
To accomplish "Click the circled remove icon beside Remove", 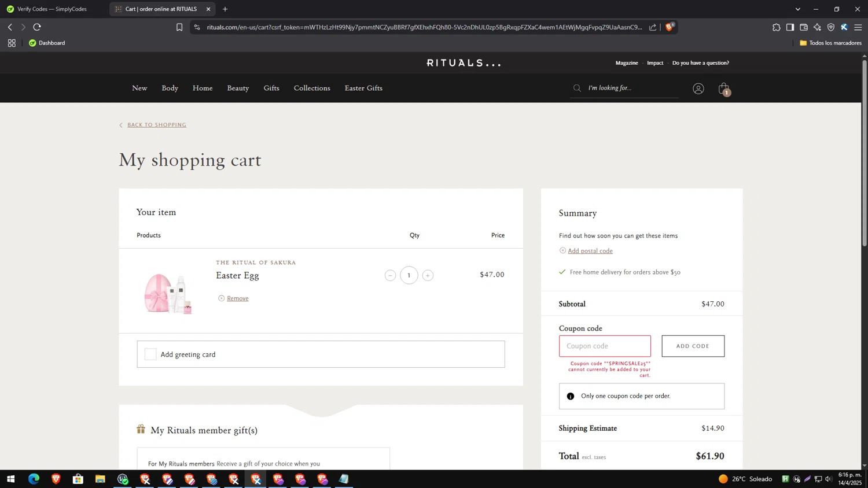I will coord(221,298).
